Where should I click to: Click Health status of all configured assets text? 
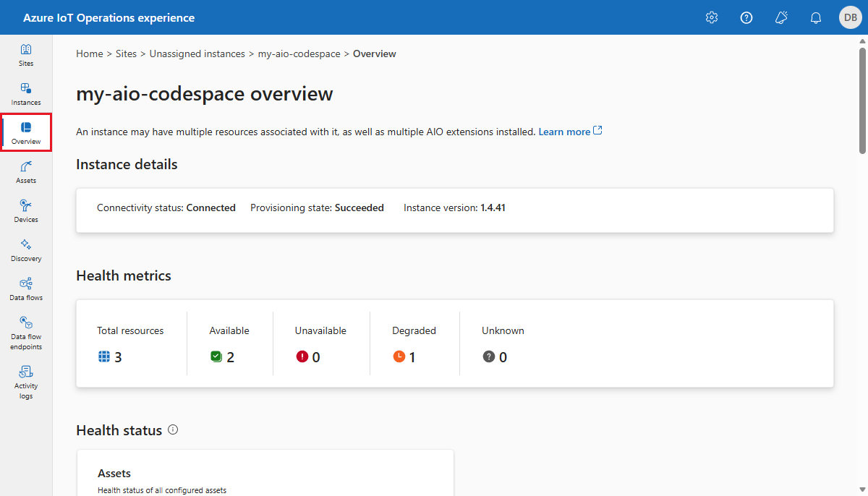[162, 490]
